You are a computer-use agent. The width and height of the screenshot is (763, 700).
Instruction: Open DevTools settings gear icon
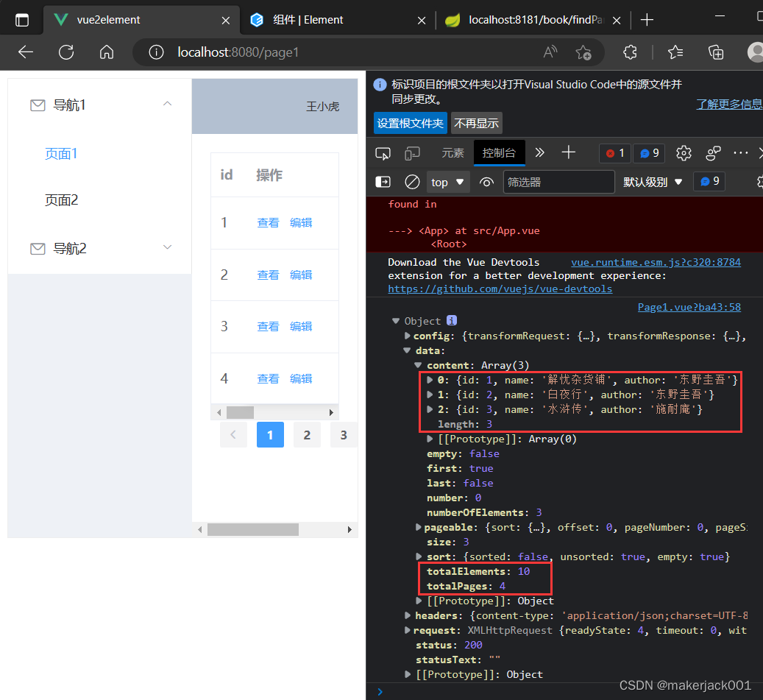tap(684, 153)
